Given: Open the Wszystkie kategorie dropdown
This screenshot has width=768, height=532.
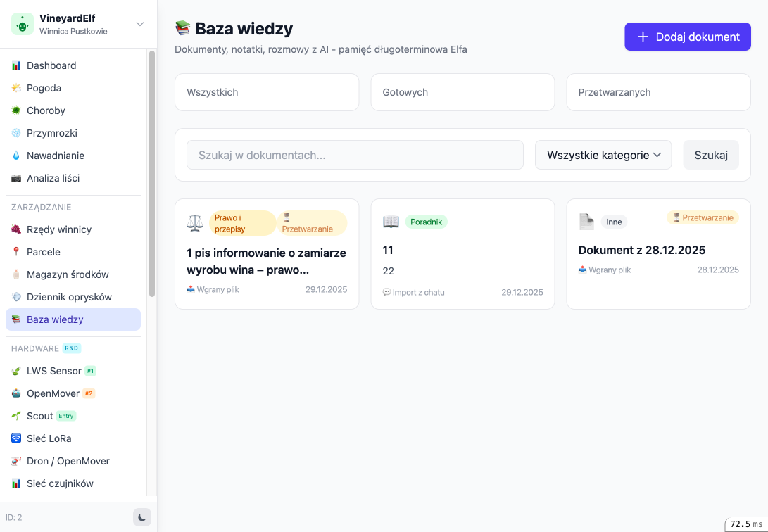Looking at the screenshot, I should click(603, 155).
